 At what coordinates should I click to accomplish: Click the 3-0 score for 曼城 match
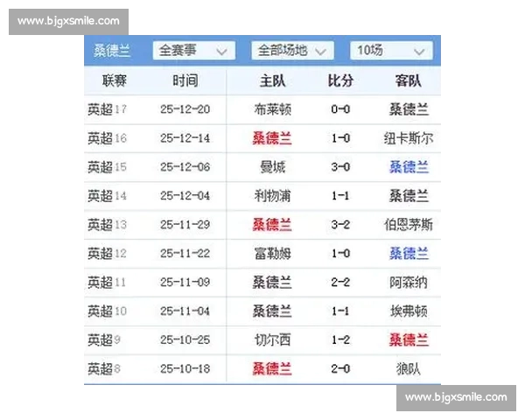pos(340,167)
